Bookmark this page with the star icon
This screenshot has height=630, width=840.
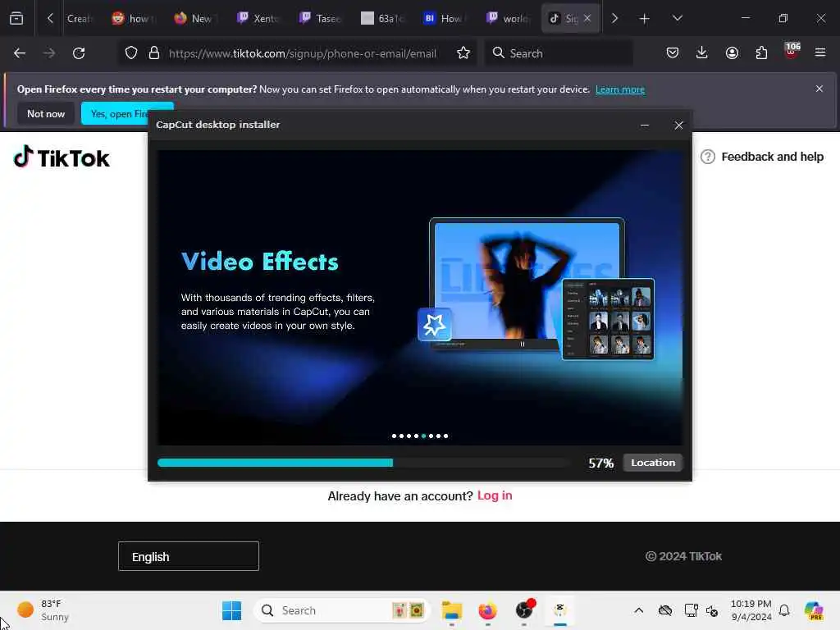click(463, 53)
